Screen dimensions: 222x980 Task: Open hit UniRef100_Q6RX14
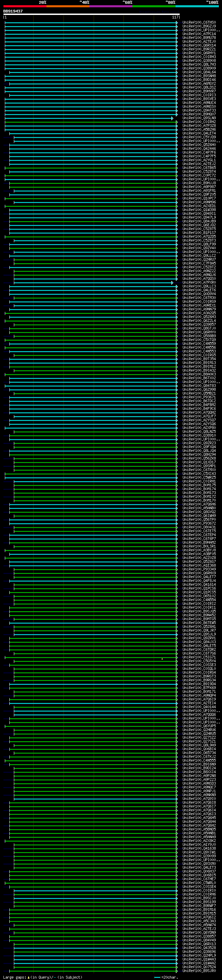199,45
